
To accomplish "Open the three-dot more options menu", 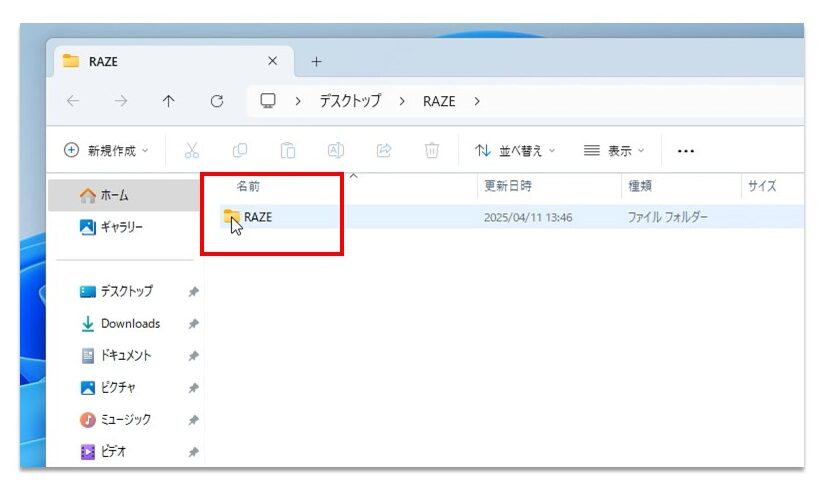I will (x=685, y=151).
